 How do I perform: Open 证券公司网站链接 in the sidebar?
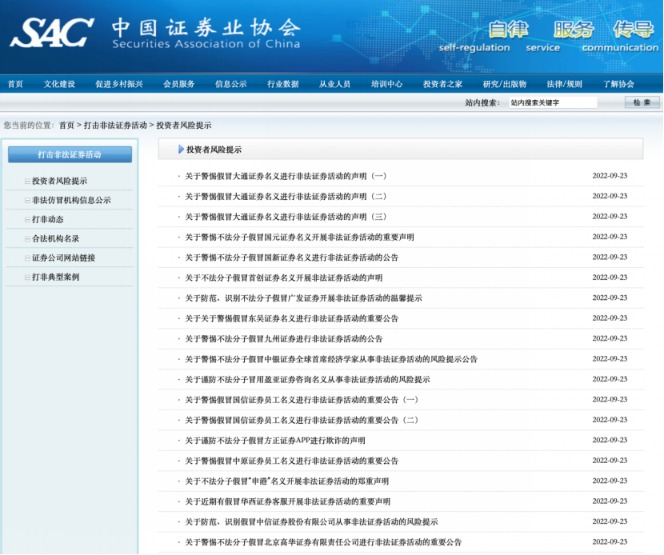(x=64, y=258)
